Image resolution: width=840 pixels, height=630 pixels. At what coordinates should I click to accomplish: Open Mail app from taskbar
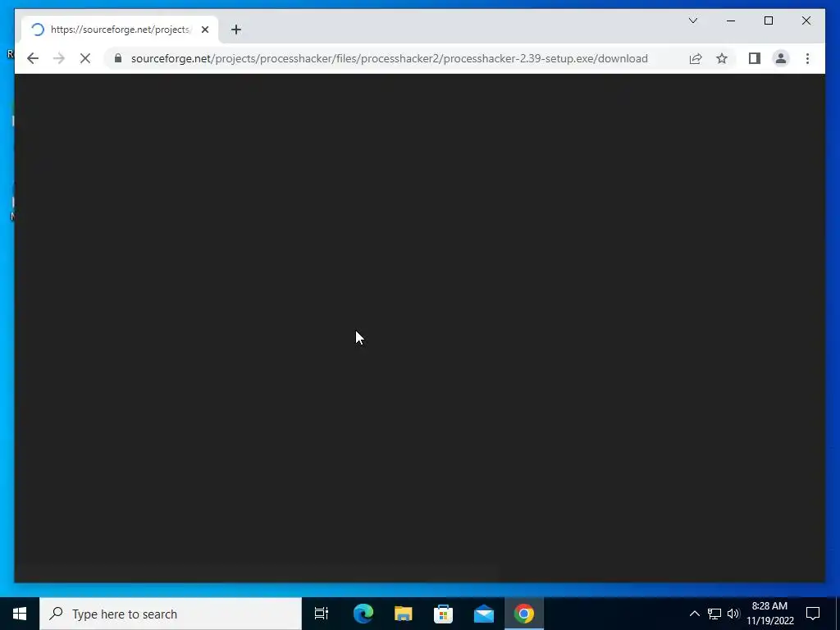point(484,614)
